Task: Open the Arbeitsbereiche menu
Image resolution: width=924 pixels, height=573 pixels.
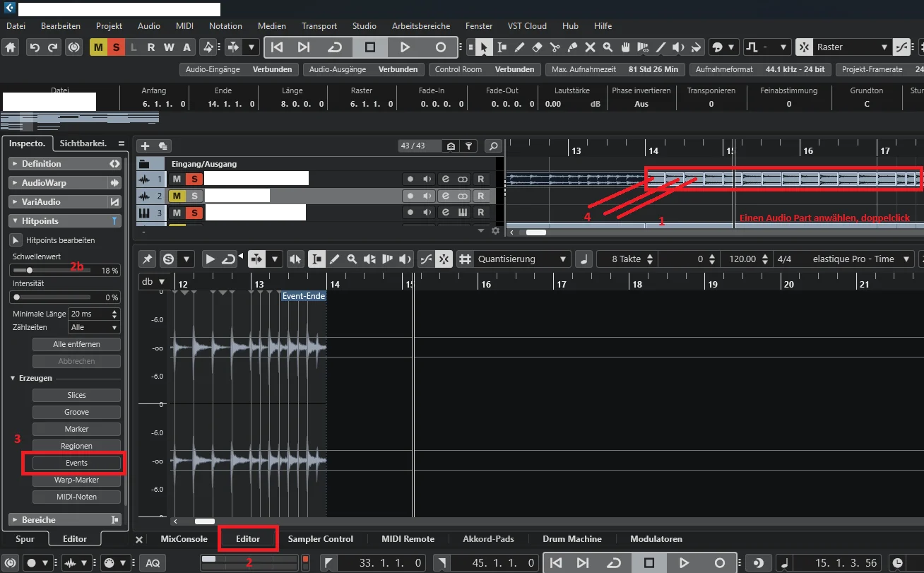Action: [x=421, y=26]
